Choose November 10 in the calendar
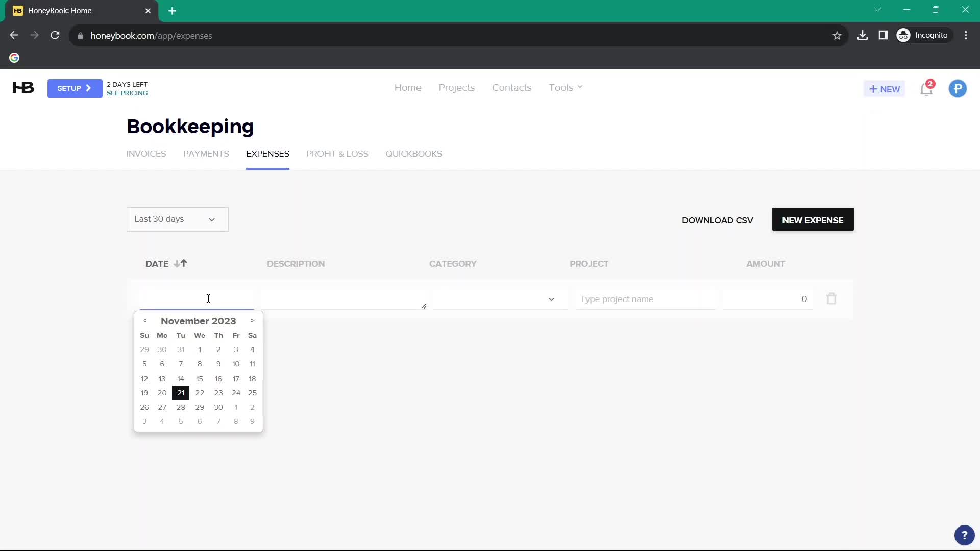The image size is (980, 551). tap(236, 364)
